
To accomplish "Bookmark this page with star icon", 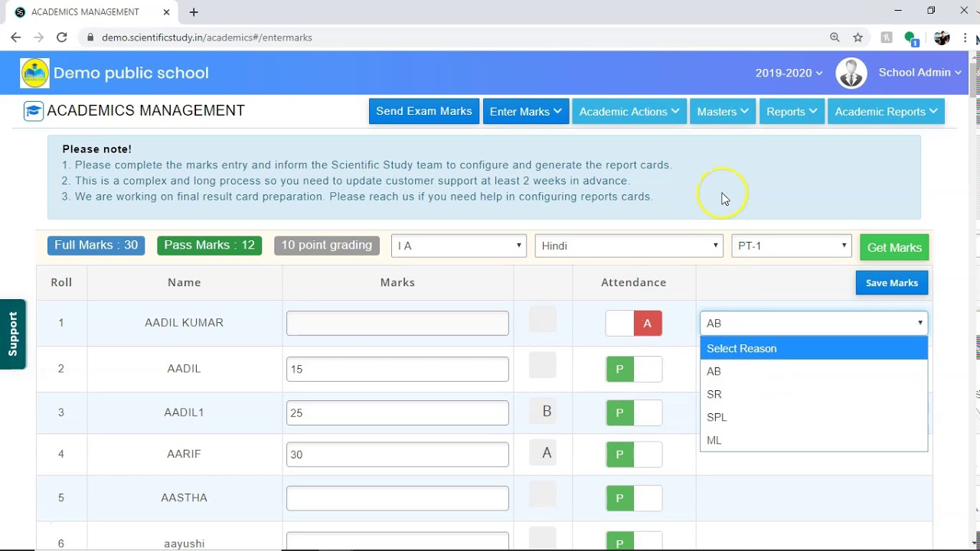I will pos(857,37).
